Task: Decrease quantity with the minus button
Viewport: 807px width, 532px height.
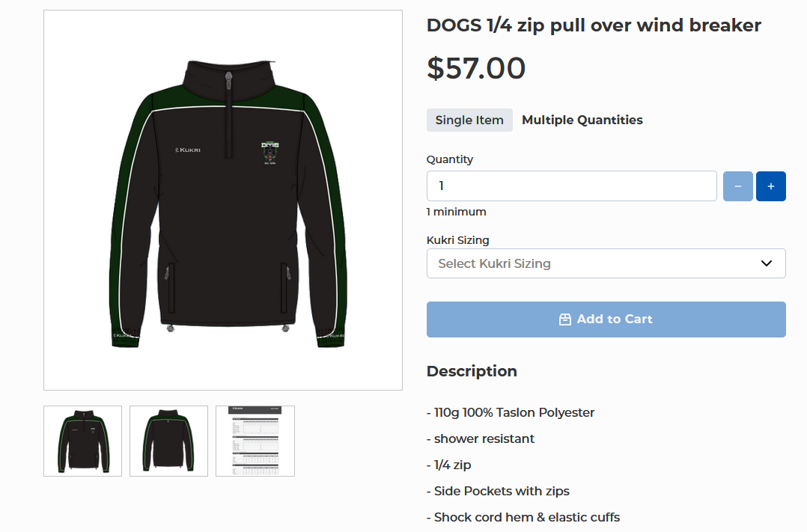Action: (737, 186)
